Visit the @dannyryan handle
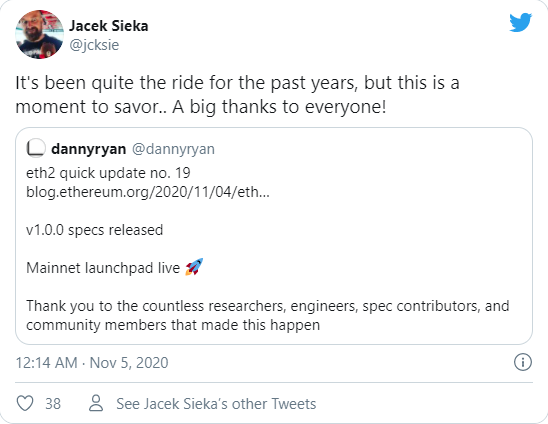The height and width of the screenshot is (424, 548). click(173, 149)
